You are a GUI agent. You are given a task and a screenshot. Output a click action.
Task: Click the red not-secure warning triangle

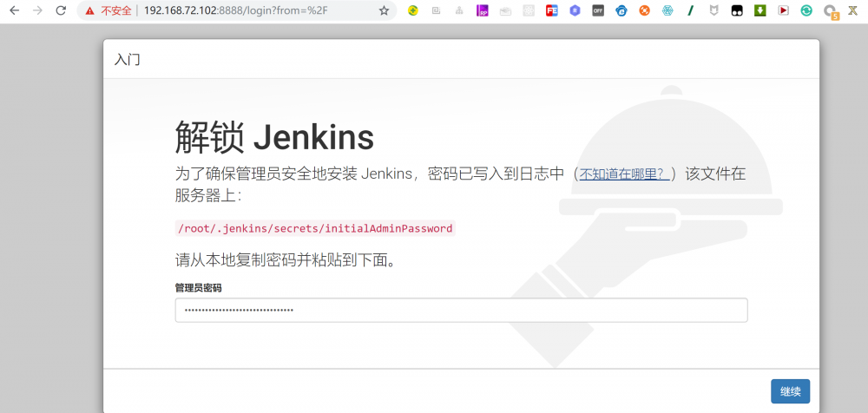tap(89, 10)
